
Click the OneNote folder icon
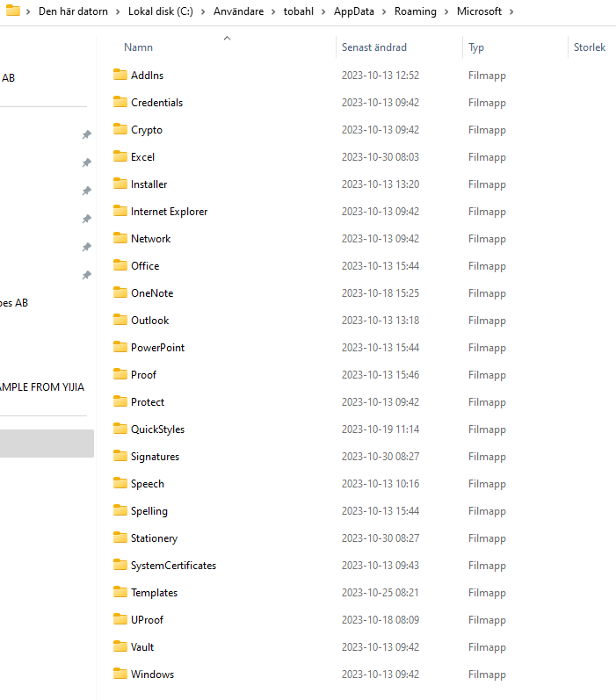120,292
